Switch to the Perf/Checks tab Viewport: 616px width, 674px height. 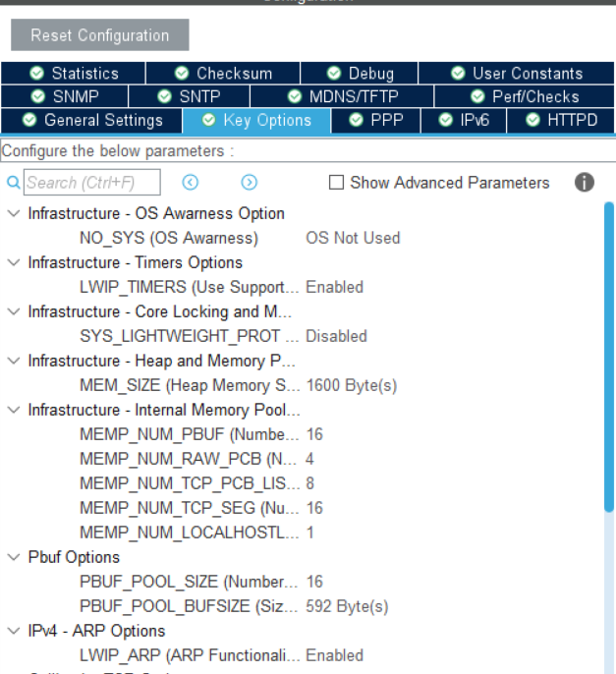click(x=525, y=96)
